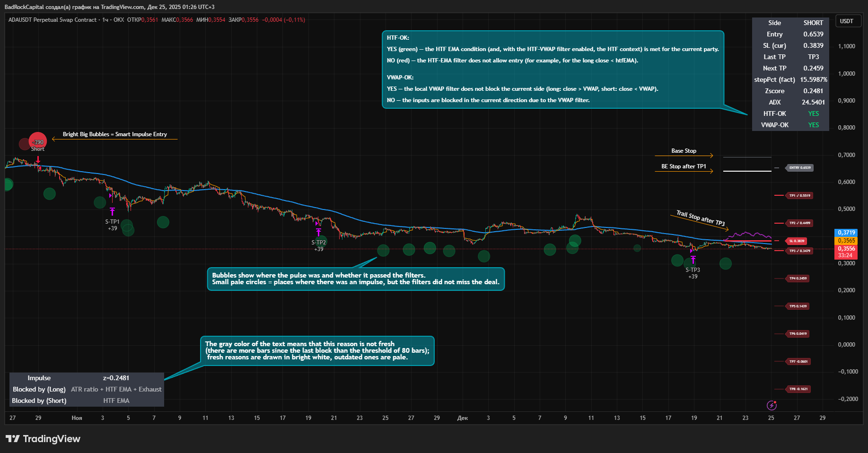Click the SL 0.3839 stop label
Viewport: 868px width, 453px height.
[796, 241]
